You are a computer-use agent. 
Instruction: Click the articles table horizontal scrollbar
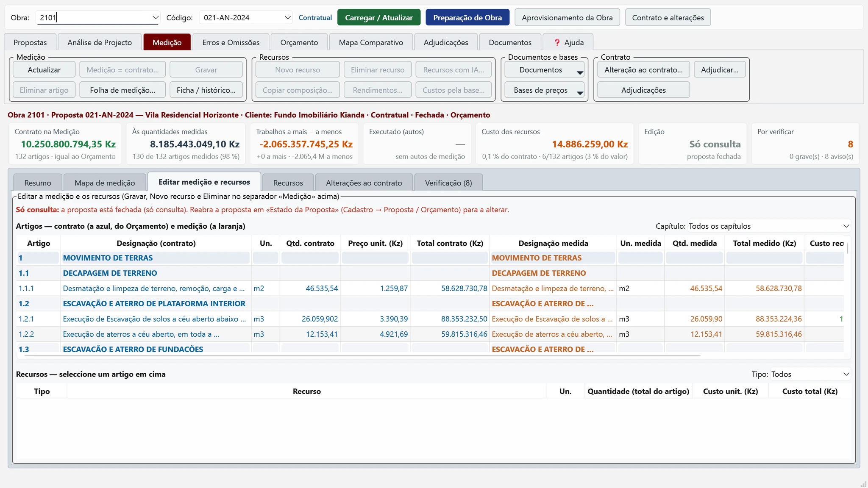(362, 356)
